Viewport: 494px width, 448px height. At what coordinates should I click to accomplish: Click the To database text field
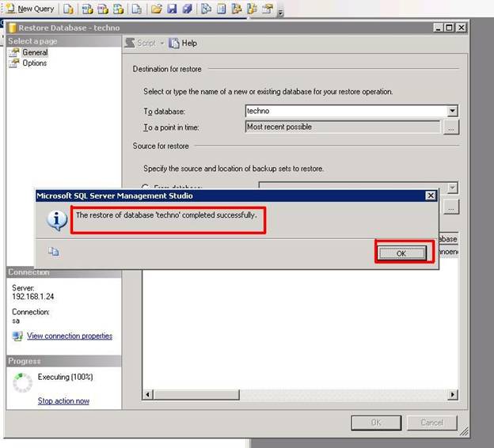(x=346, y=111)
